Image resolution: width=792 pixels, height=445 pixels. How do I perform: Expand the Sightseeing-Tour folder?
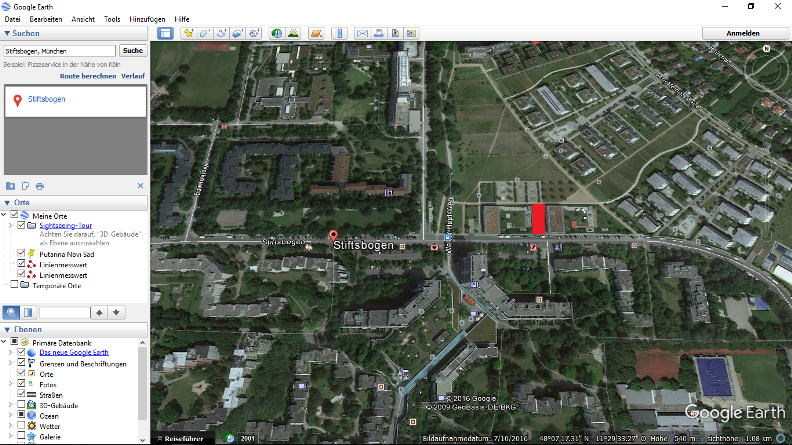[10, 226]
